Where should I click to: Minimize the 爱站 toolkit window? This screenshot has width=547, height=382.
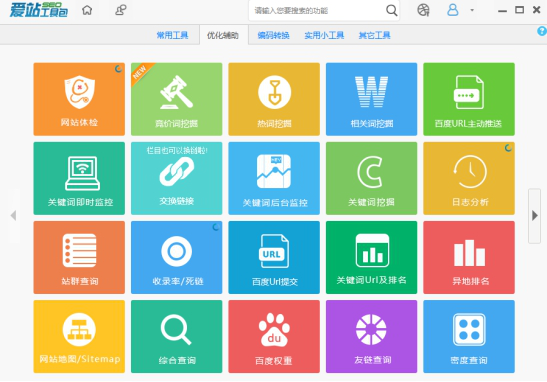(502, 10)
